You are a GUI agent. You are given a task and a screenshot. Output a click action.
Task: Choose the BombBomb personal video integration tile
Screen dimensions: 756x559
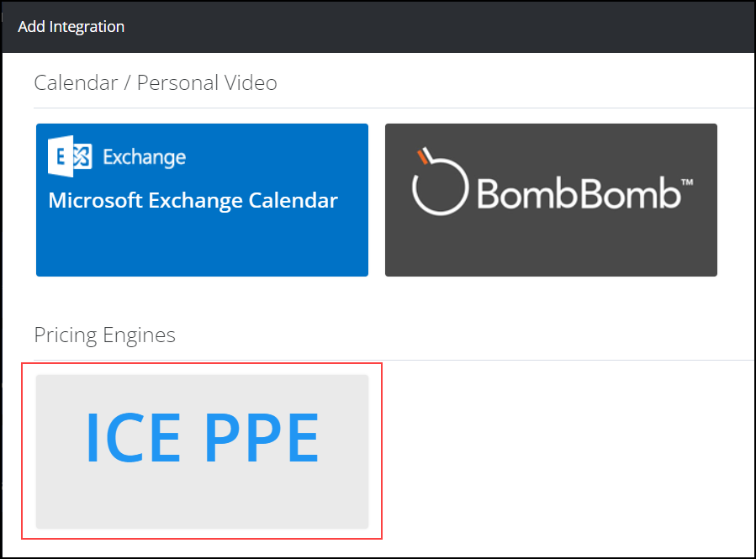(x=551, y=200)
